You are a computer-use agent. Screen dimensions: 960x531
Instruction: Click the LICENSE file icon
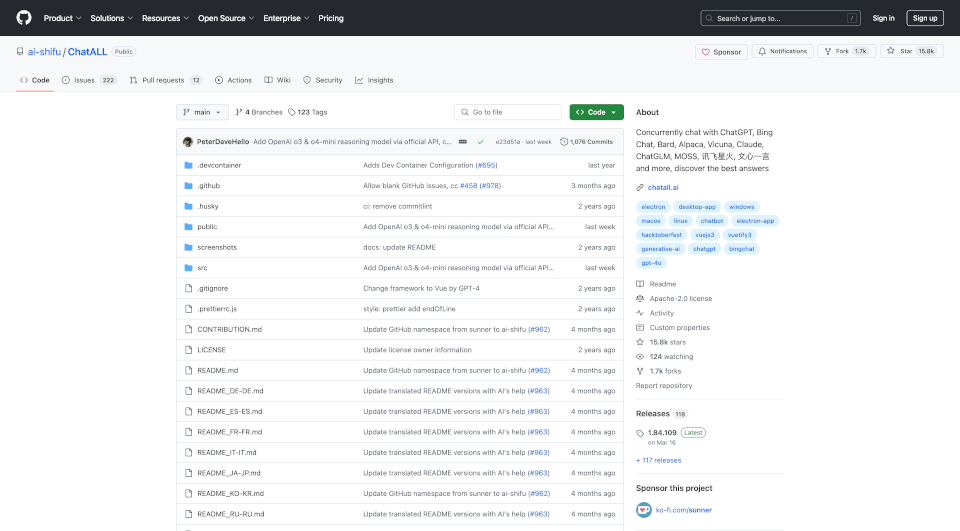point(187,350)
